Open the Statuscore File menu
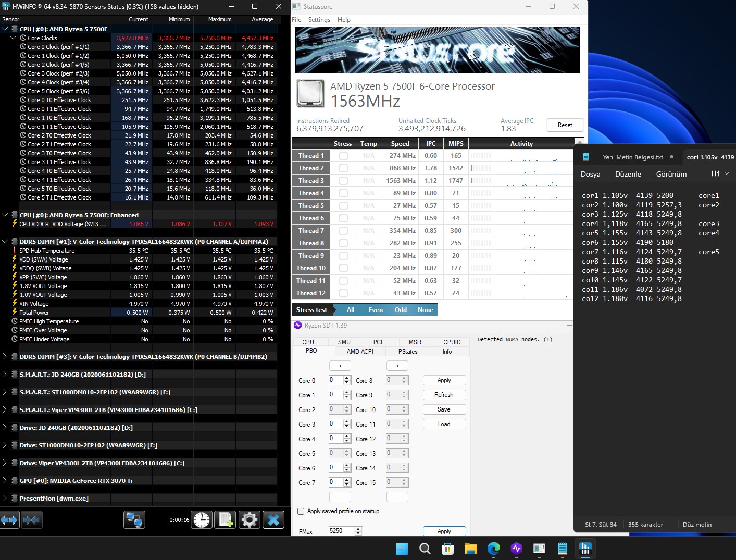 (296, 20)
